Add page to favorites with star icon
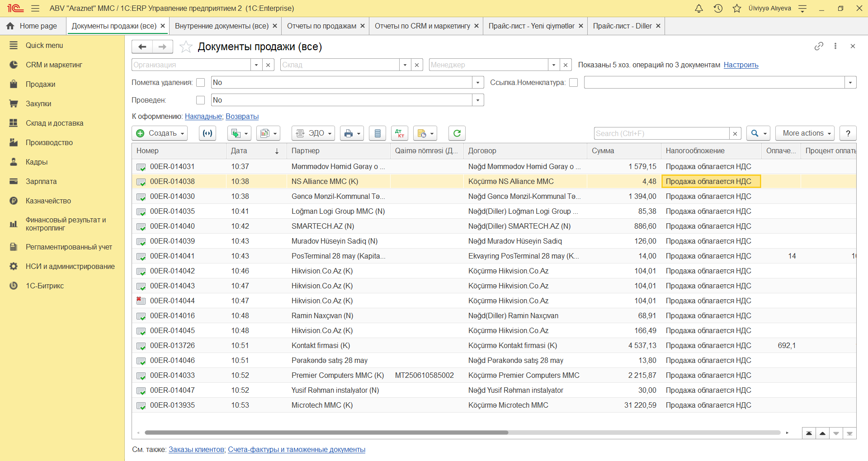Viewport: 868px width, 461px height. click(186, 47)
